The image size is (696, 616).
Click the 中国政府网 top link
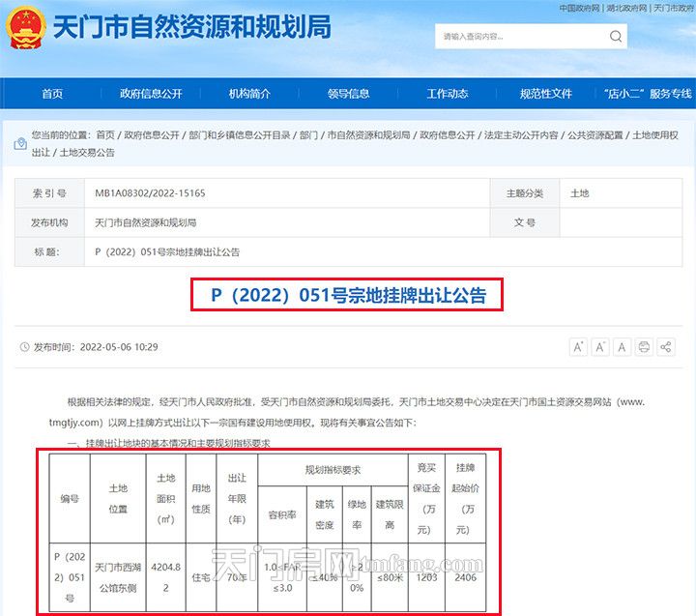point(580,8)
